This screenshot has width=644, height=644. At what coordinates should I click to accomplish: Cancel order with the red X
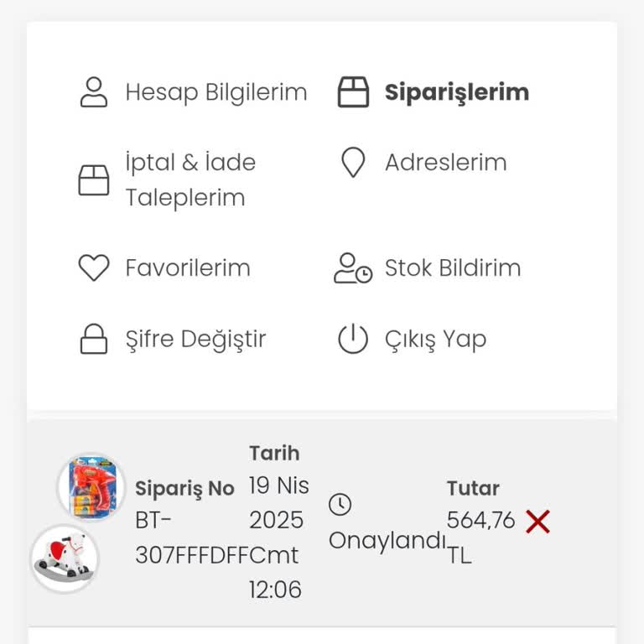[x=538, y=522]
